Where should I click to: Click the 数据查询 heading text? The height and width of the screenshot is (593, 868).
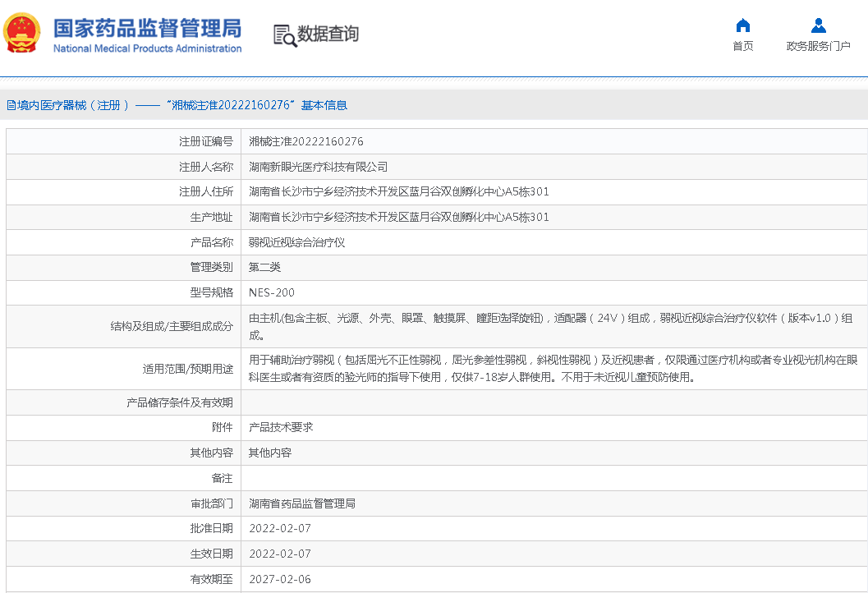(328, 34)
